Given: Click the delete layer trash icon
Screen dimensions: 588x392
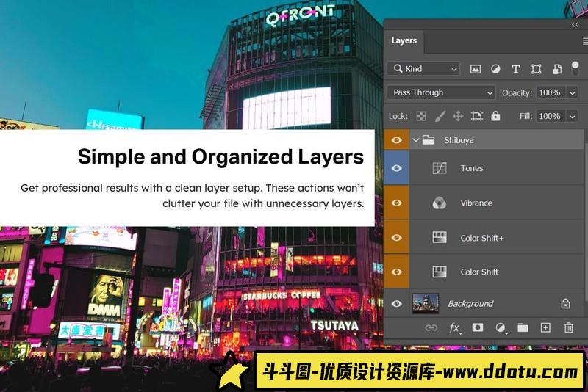Looking at the screenshot, I should coord(568,327).
